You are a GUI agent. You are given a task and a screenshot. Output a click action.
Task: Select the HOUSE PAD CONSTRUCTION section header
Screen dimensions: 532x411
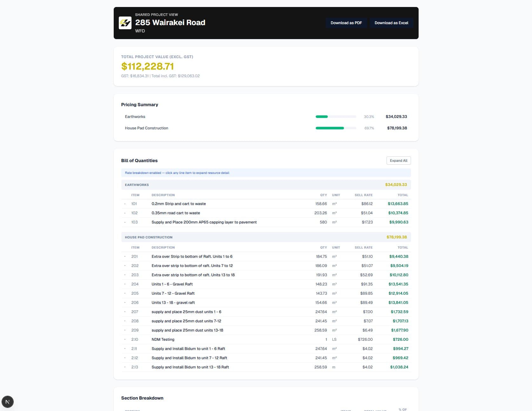coord(266,237)
